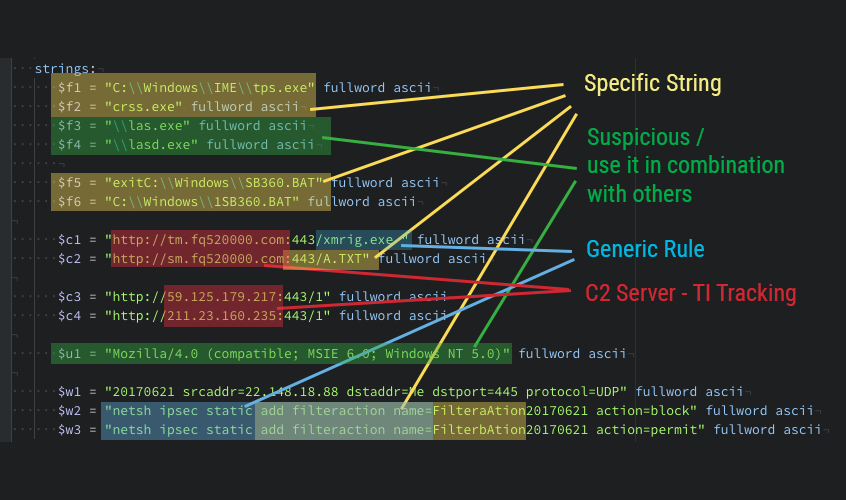The height and width of the screenshot is (500, 846).
Task: Select the IP address 211.23.160.235
Action: click(222, 316)
